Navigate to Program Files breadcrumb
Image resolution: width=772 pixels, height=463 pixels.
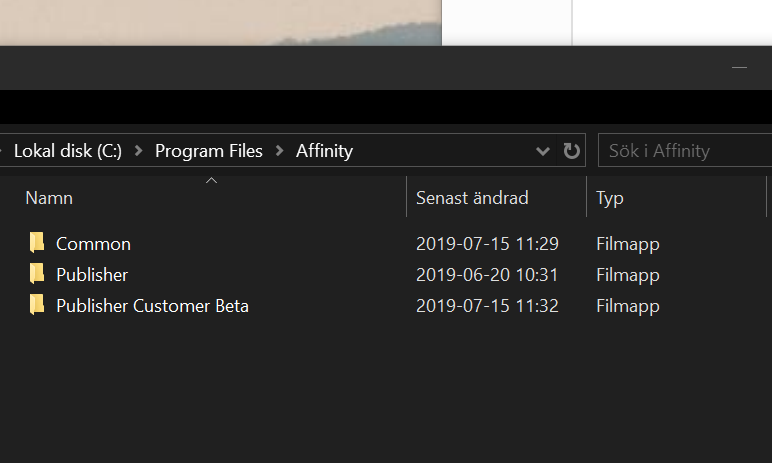point(209,151)
